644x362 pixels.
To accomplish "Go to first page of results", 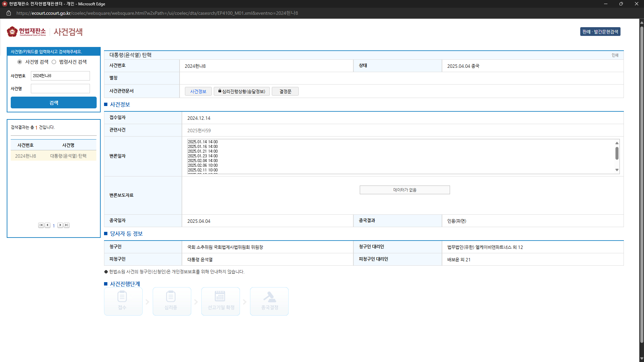I will coord(41,225).
